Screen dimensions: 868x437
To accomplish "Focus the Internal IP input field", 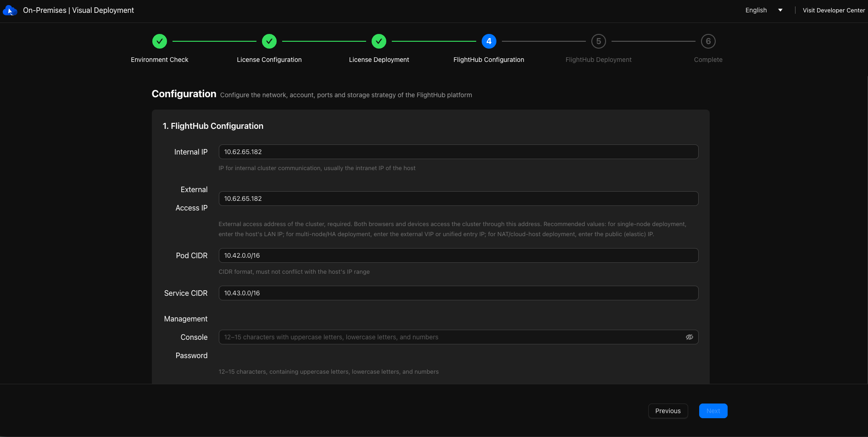I will pyautogui.click(x=459, y=152).
